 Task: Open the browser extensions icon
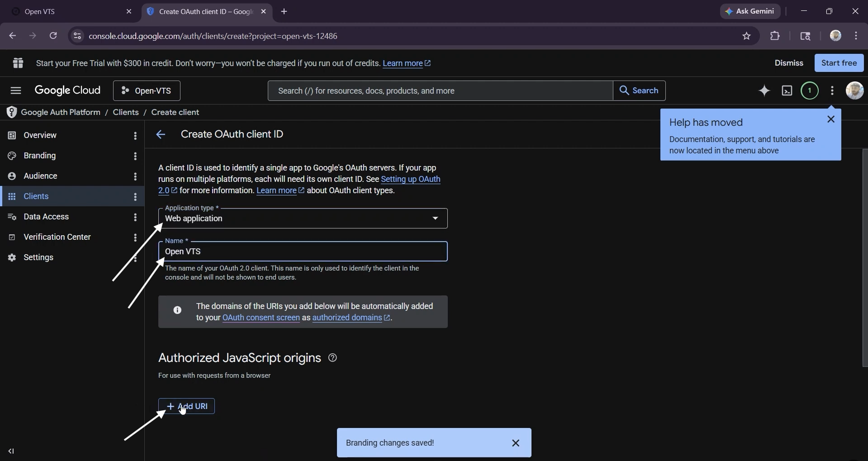point(775,36)
